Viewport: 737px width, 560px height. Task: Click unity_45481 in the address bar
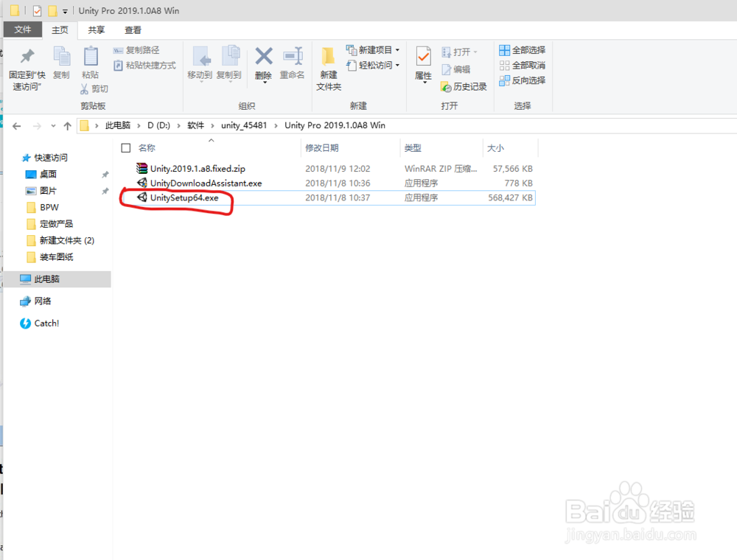[244, 125]
